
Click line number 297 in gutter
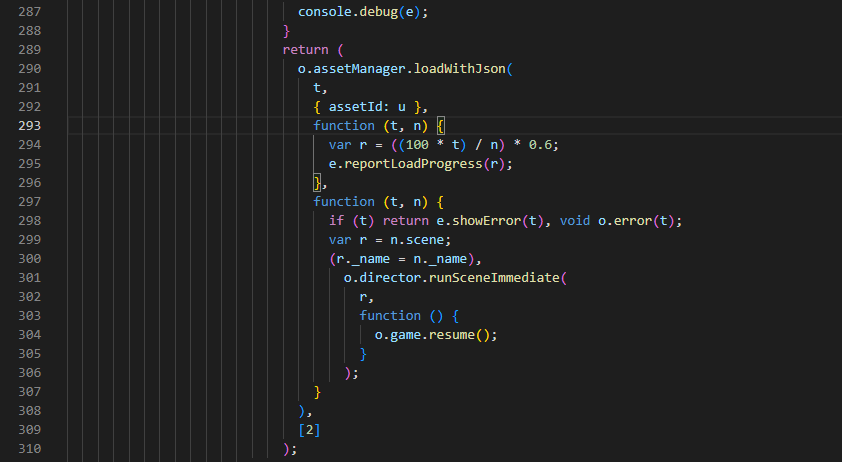pos(30,201)
